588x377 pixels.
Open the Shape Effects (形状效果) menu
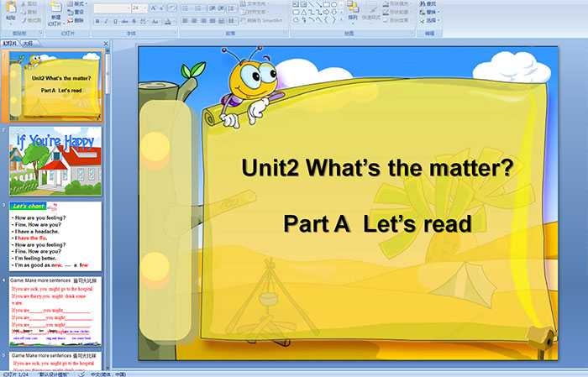tap(398, 20)
